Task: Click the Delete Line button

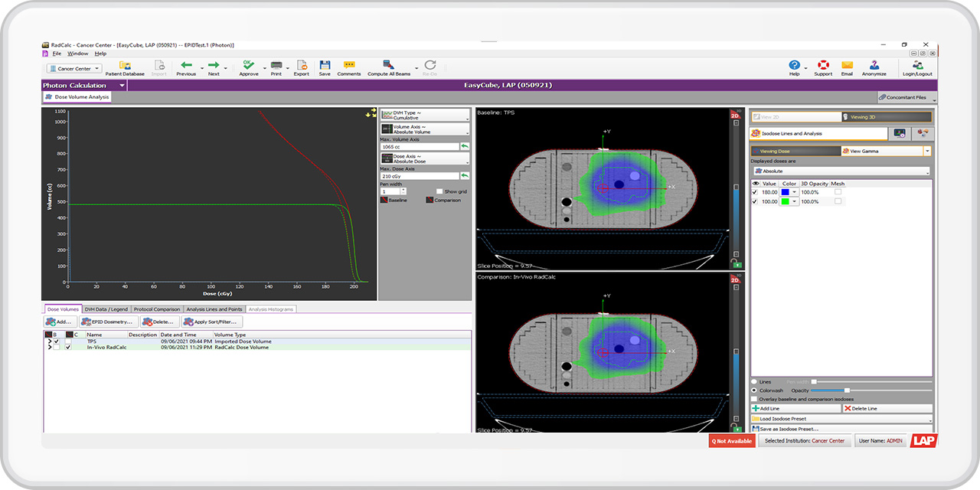Action: point(887,409)
